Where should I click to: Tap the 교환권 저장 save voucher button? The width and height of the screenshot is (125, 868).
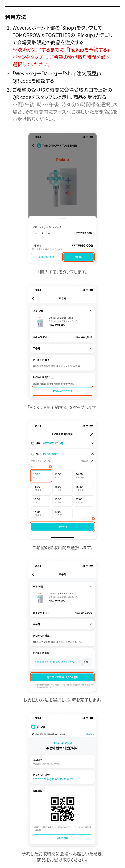(62, 838)
